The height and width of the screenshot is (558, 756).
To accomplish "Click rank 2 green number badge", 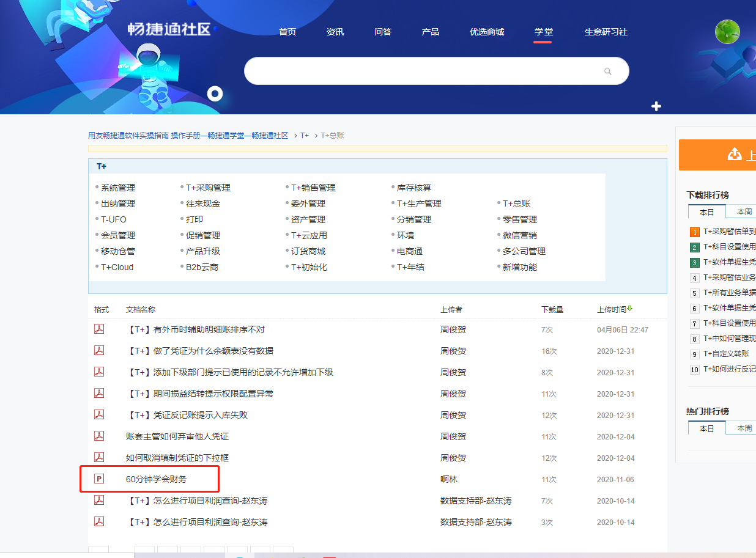I will click(x=695, y=248).
